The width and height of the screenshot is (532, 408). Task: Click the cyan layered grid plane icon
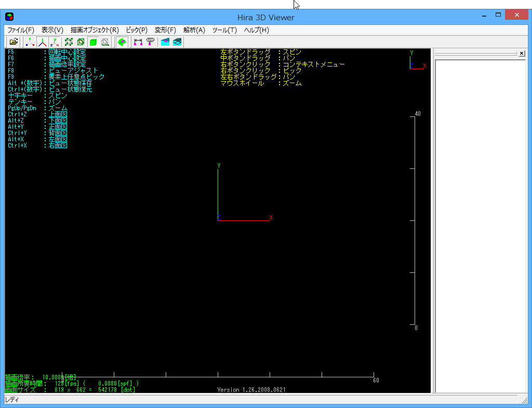click(x=177, y=42)
